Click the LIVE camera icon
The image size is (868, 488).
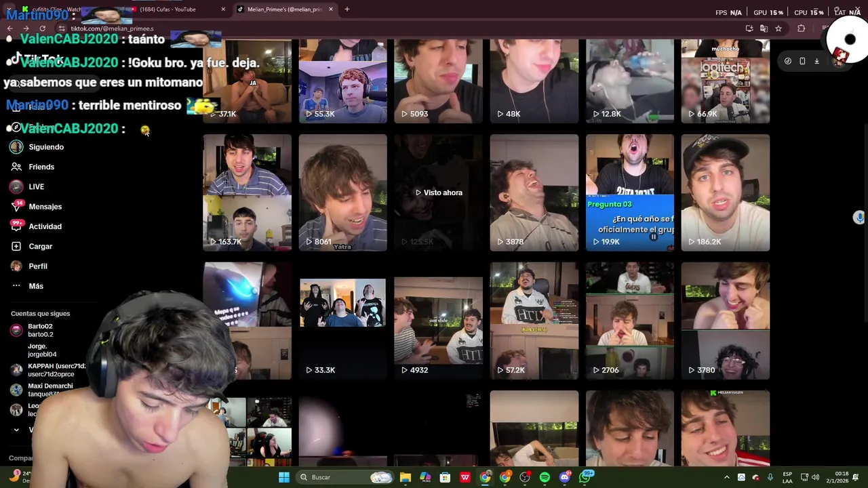click(16, 186)
